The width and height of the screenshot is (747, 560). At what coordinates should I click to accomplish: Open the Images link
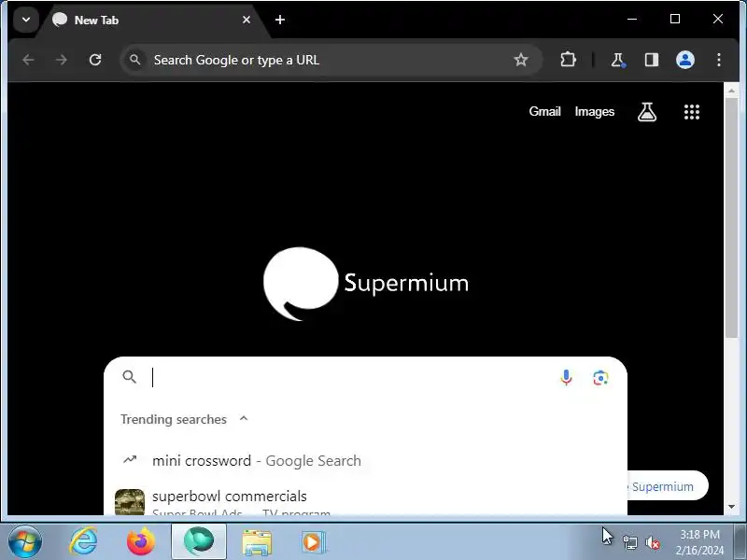[595, 111]
